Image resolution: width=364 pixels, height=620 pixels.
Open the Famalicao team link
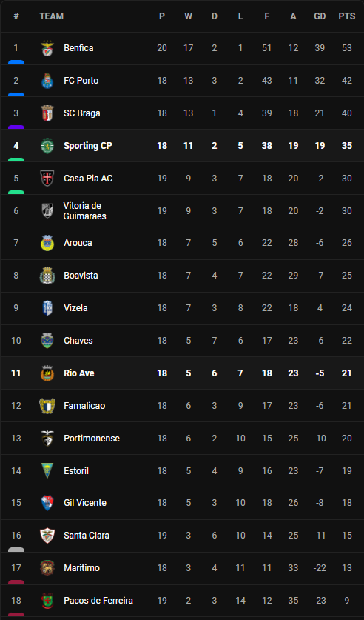pyautogui.click(x=84, y=406)
